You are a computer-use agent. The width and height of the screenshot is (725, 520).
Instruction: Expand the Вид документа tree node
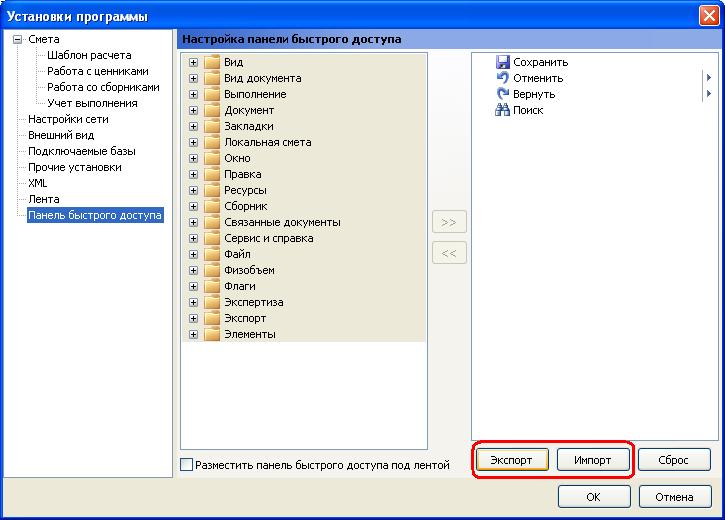pyautogui.click(x=193, y=78)
